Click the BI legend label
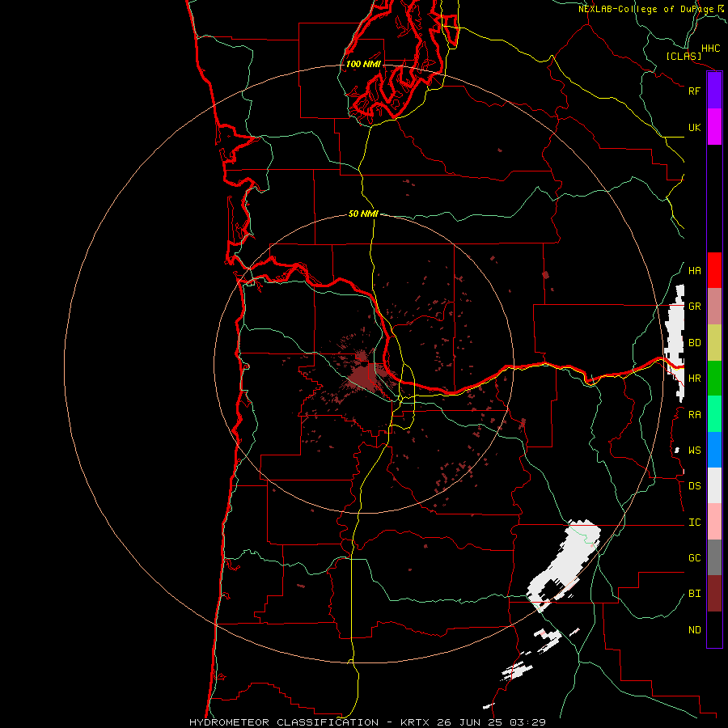Viewport: 728px width, 728px height. coord(694,594)
